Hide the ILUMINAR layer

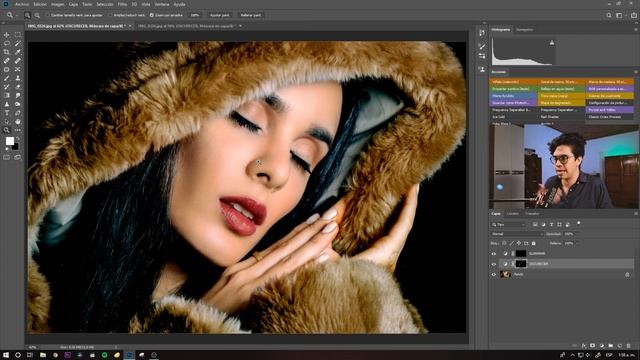(493, 254)
